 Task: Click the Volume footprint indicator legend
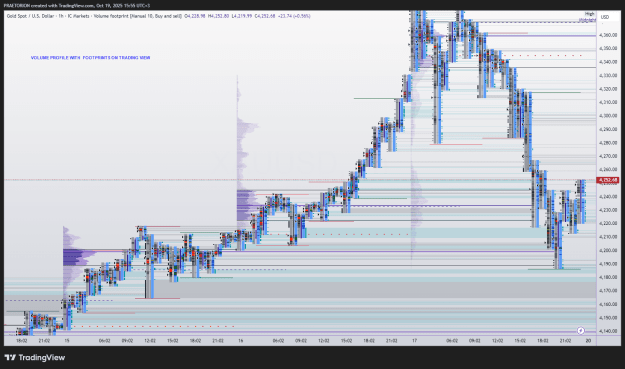click(138, 16)
